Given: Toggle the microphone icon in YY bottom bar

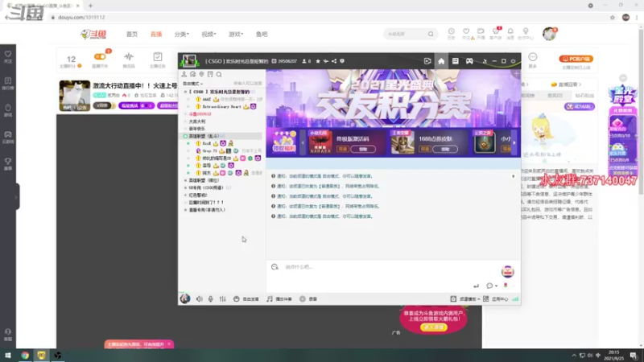Looking at the screenshot, I should (x=210, y=299).
